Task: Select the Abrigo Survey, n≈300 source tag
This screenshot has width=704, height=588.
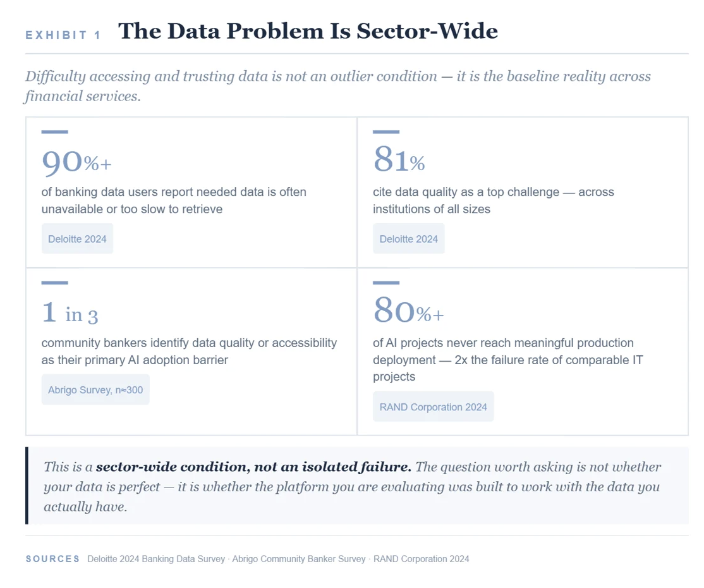Action: (95, 389)
